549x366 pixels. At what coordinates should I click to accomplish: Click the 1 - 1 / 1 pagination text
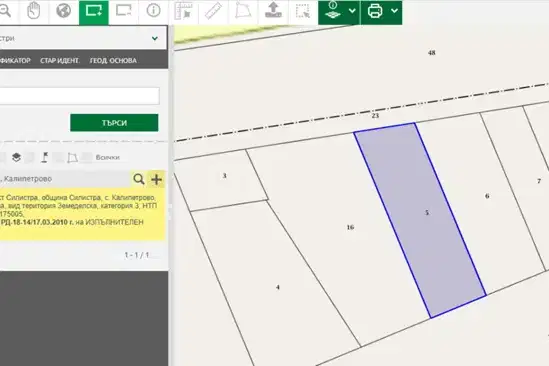[137, 255]
